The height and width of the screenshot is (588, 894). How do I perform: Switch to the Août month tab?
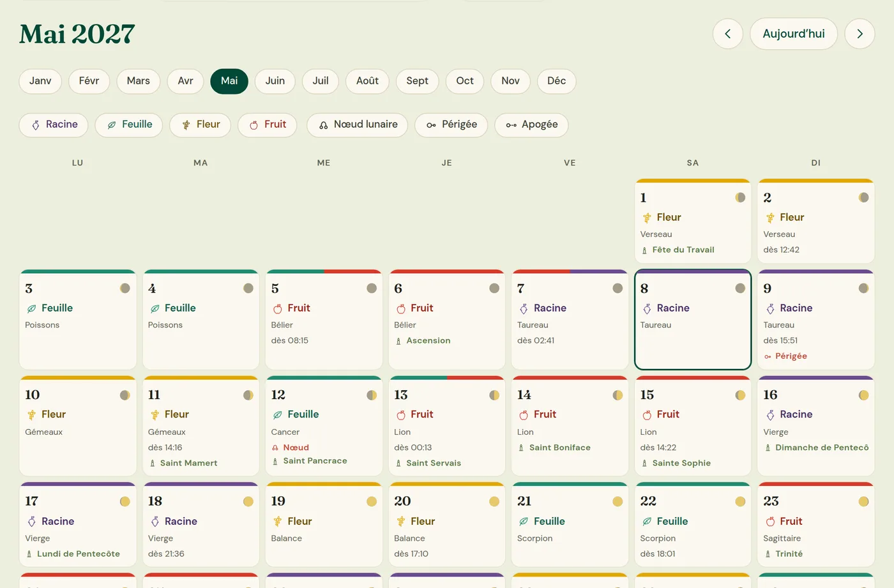(x=367, y=81)
